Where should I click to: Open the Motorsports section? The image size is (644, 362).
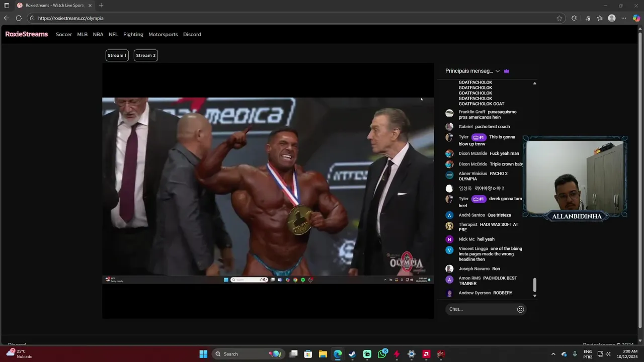[x=163, y=35]
